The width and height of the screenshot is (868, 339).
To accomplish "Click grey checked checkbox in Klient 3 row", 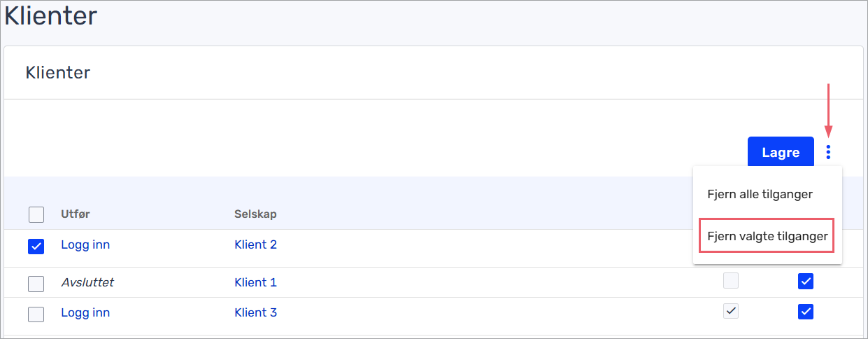I will pyautogui.click(x=730, y=311).
